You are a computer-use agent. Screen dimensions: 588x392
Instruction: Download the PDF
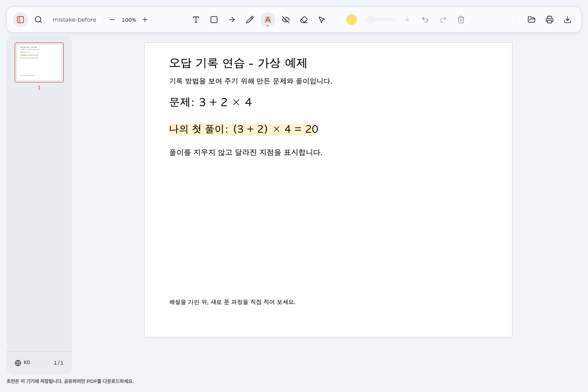568,20
